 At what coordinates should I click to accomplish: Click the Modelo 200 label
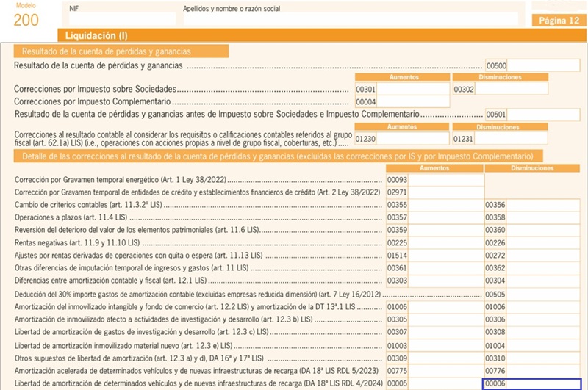click(26, 15)
